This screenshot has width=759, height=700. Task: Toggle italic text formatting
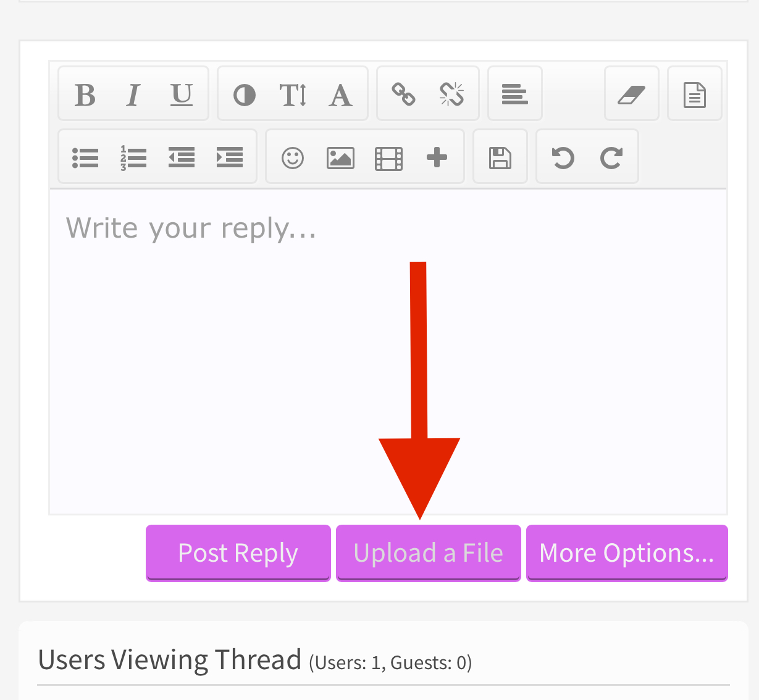133,95
